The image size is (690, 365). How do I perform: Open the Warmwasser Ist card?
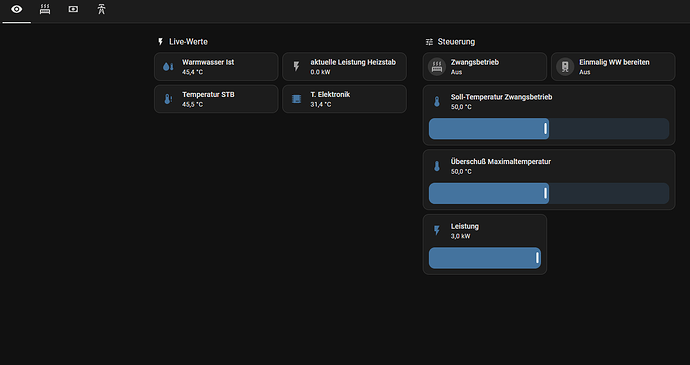tap(216, 66)
